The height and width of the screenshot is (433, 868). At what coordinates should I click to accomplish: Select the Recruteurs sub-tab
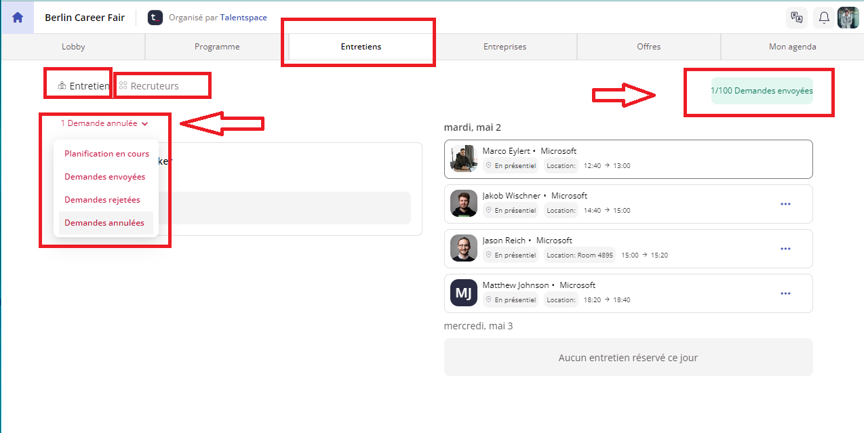149,86
